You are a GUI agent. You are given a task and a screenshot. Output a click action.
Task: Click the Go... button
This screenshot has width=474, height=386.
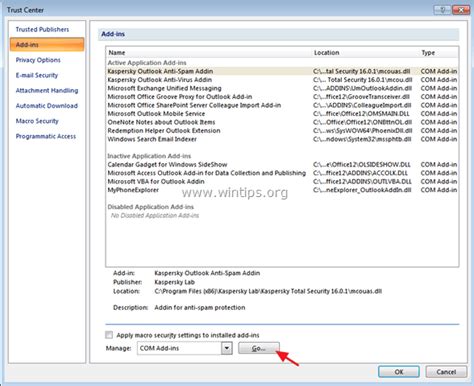coord(259,348)
